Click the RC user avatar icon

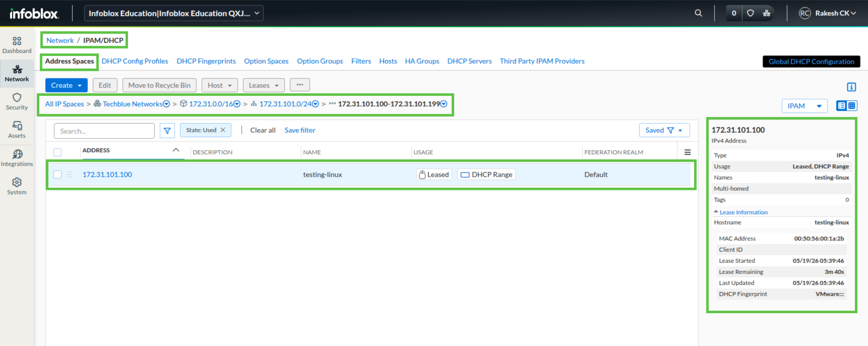[x=805, y=13]
